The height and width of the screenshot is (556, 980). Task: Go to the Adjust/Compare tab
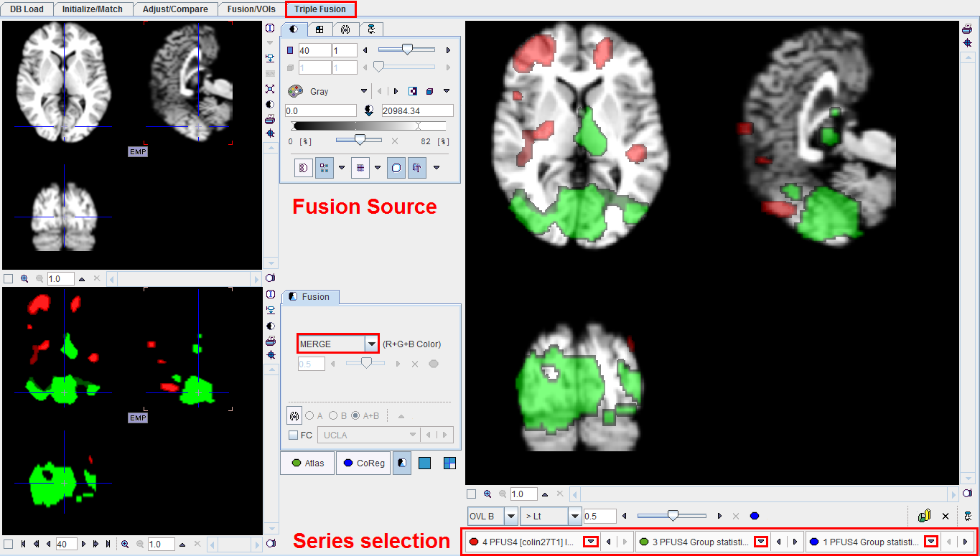click(175, 9)
